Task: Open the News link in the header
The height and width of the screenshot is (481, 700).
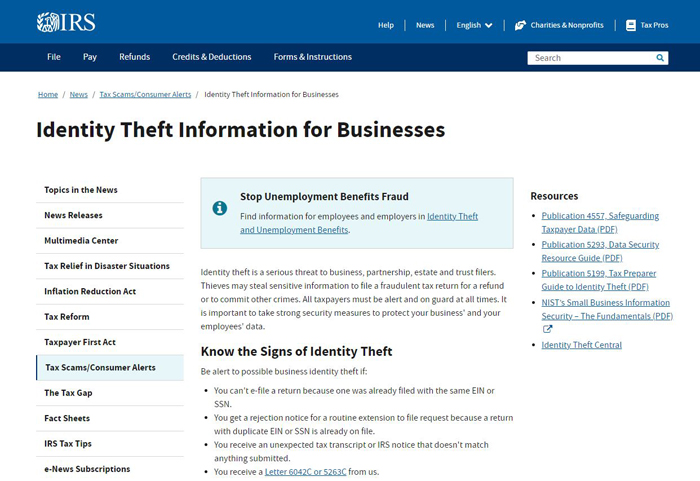Action: pyautogui.click(x=425, y=25)
